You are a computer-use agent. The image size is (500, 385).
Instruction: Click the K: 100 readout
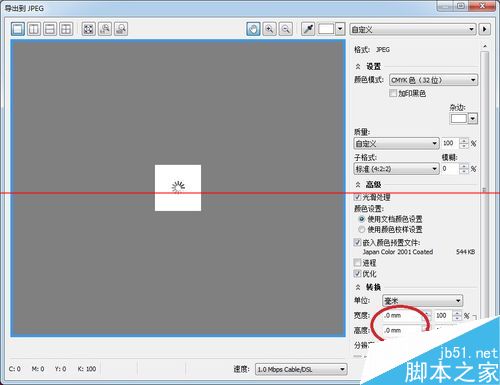[x=87, y=369]
